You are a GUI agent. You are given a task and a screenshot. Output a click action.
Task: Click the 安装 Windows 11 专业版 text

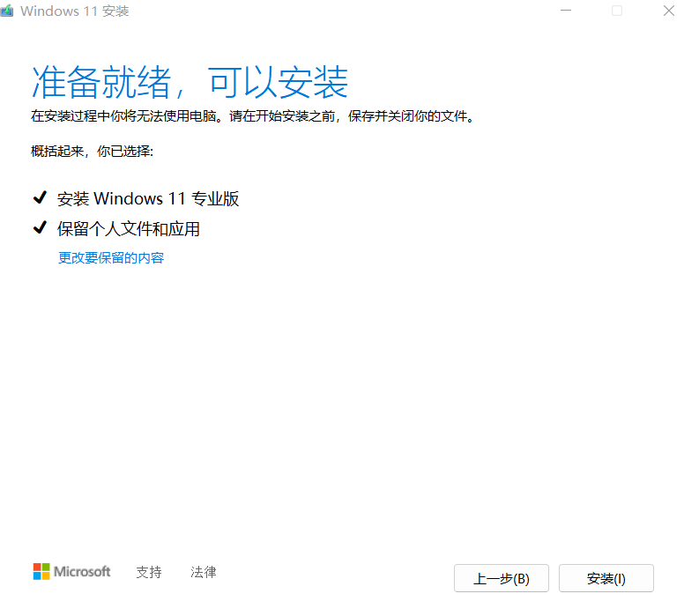tap(148, 198)
